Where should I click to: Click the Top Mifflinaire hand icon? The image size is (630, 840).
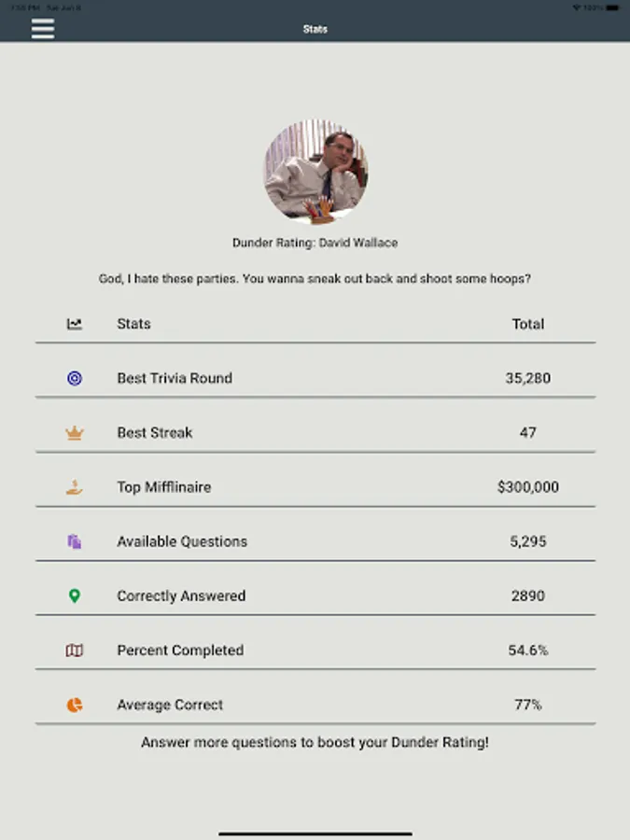click(x=75, y=487)
